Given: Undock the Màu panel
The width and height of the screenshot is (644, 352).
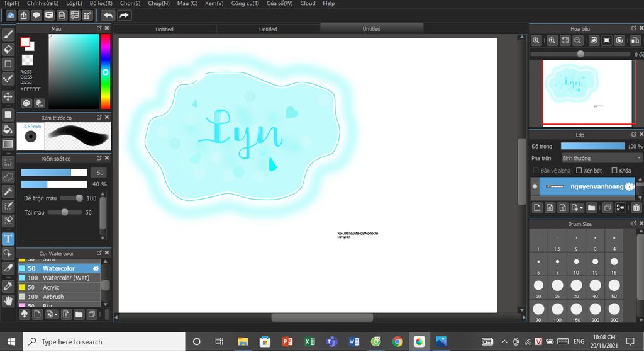Looking at the screenshot, I should [x=99, y=28].
